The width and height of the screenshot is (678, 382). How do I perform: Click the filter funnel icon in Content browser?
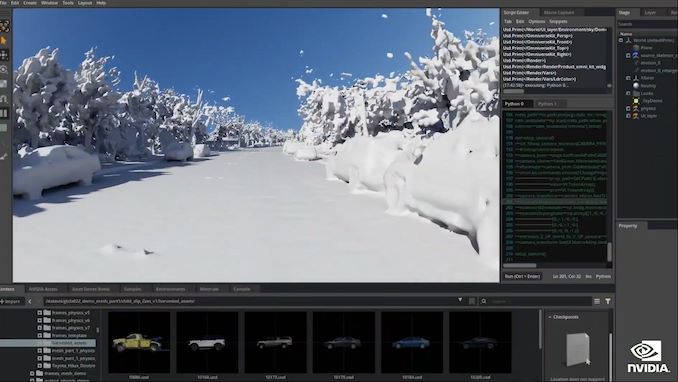coord(608,301)
